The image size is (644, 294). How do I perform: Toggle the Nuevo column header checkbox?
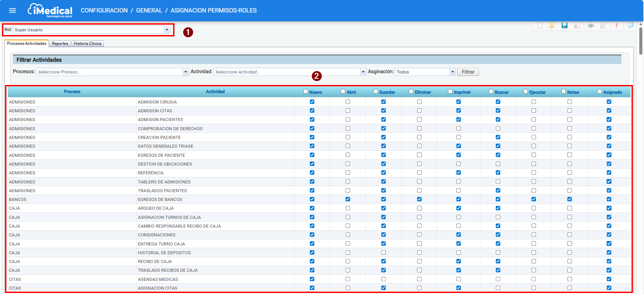pos(306,91)
